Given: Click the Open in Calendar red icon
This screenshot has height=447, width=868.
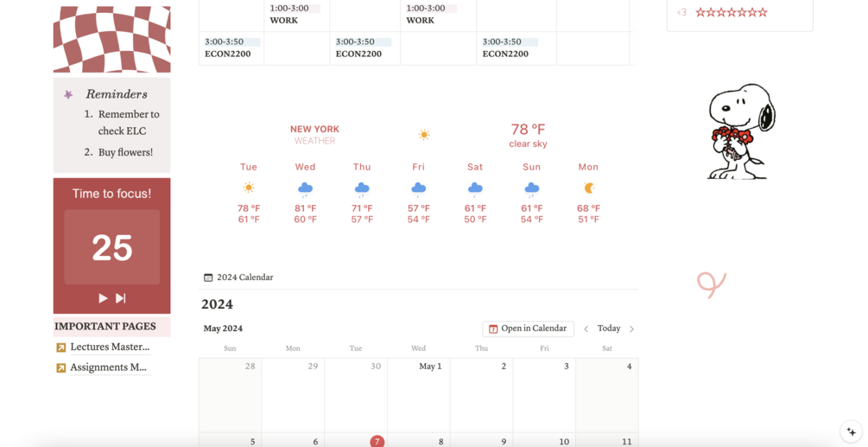Looking at the screenshot, I should [493, 329].
